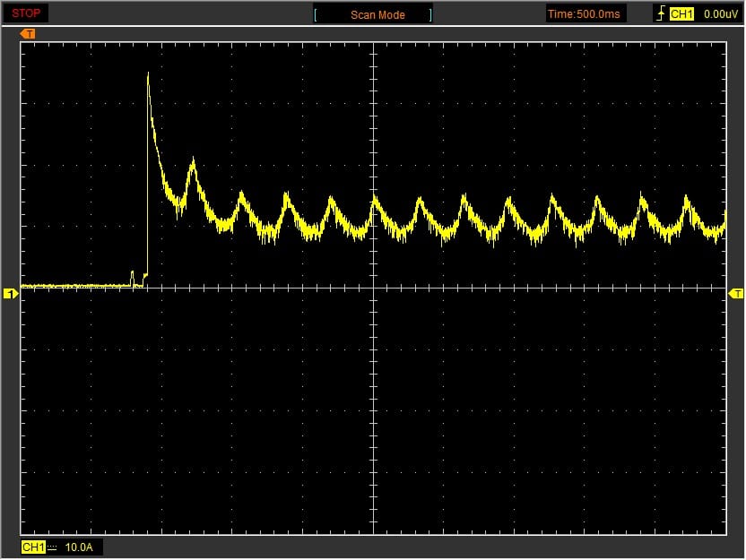The width and height of the screenshot is (746, 560).
Task: Select the CH1 channel label at bottom
Action: click(32, 547)
